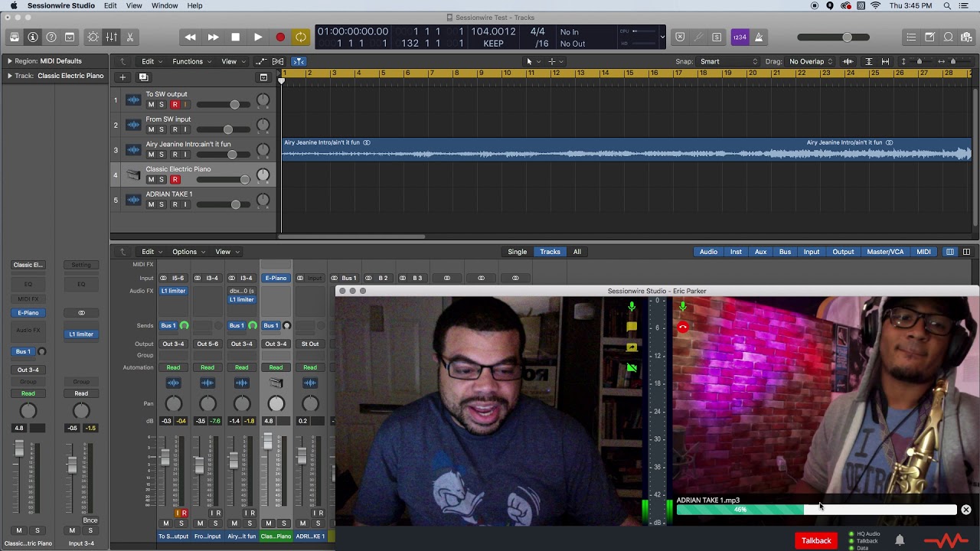Filter mixer by MIDI channel strips

[x=923, y=252]
